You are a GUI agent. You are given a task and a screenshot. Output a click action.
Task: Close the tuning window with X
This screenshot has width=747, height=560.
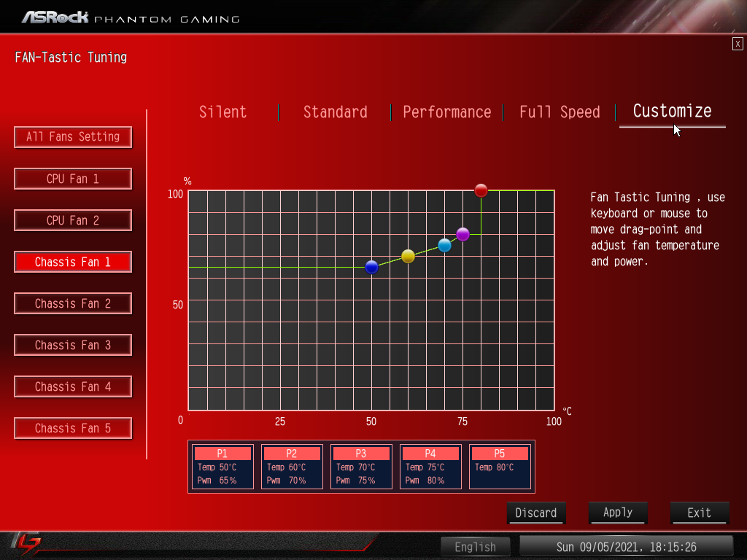(738, 44)
